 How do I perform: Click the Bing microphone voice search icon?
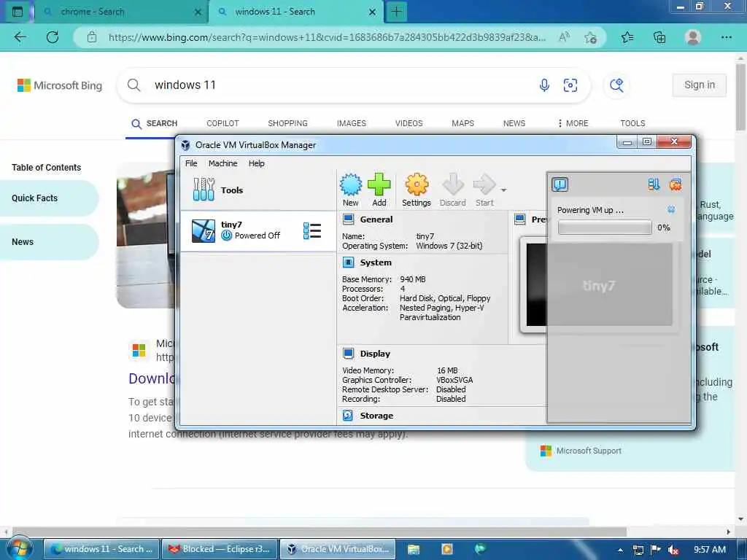(x=544, y=85)
